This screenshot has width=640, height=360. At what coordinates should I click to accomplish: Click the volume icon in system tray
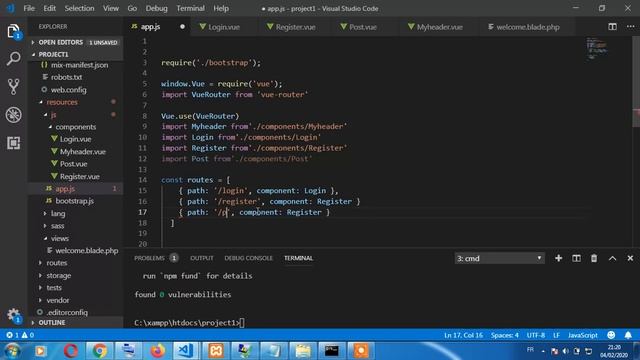click(566, 351)
